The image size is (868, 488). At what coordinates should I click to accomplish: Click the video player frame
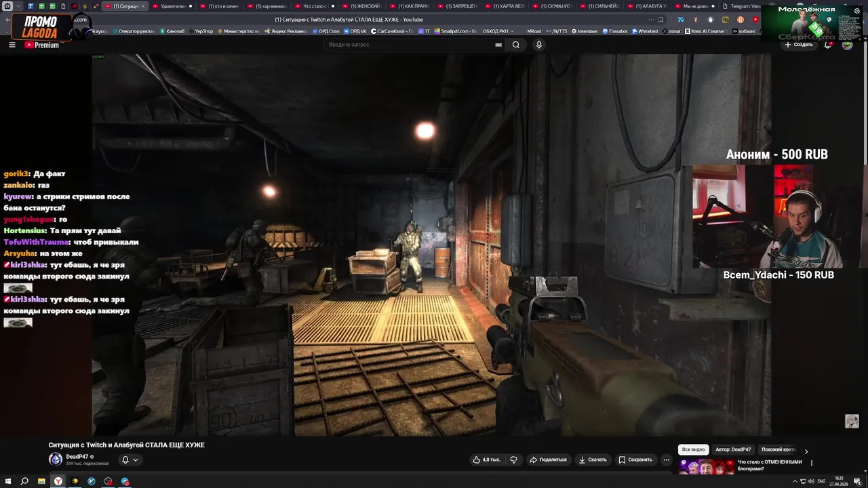tap(431, 245)
